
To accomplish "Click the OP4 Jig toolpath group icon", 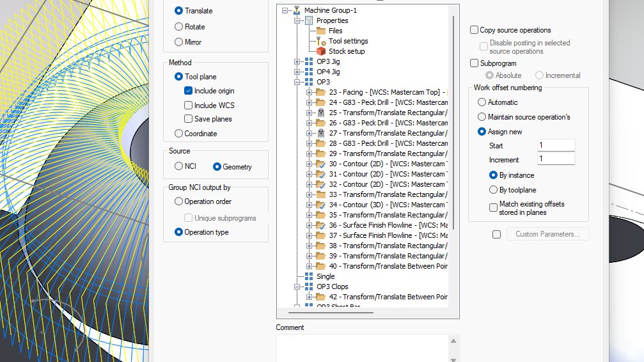I will (x=309, y=72).
